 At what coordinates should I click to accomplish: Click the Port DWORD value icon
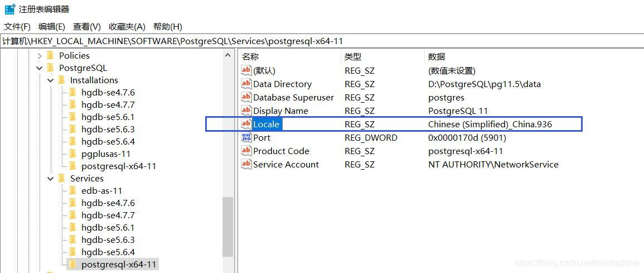(246, 137)
